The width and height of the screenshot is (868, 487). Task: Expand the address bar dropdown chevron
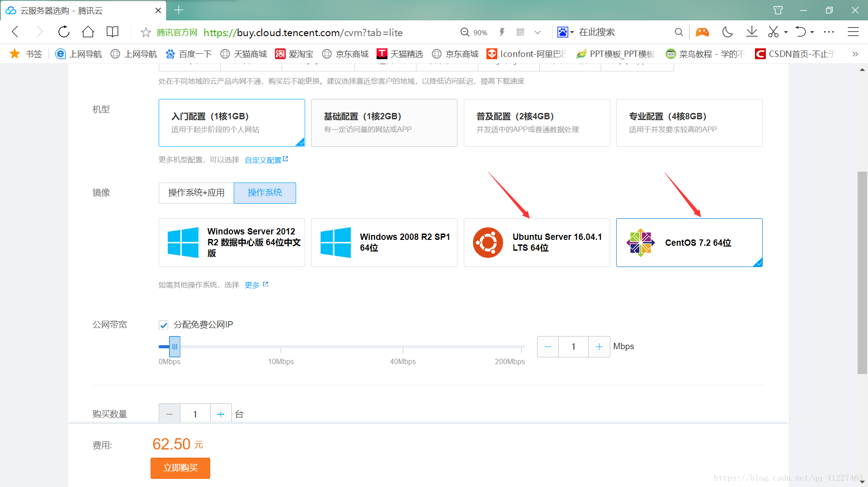click(x=538, y=33)
